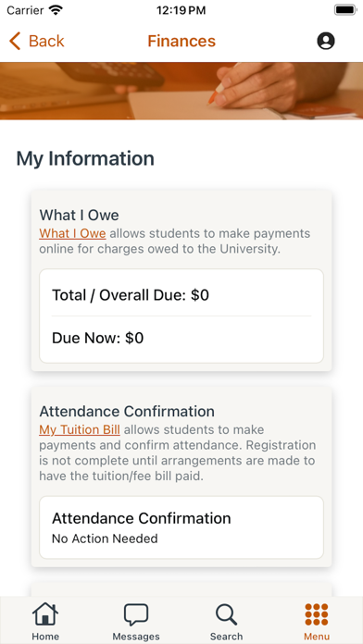This screenshot has height=644, width=363.
Task: Tap the Finances page title
Action: [x=181, y=41]
